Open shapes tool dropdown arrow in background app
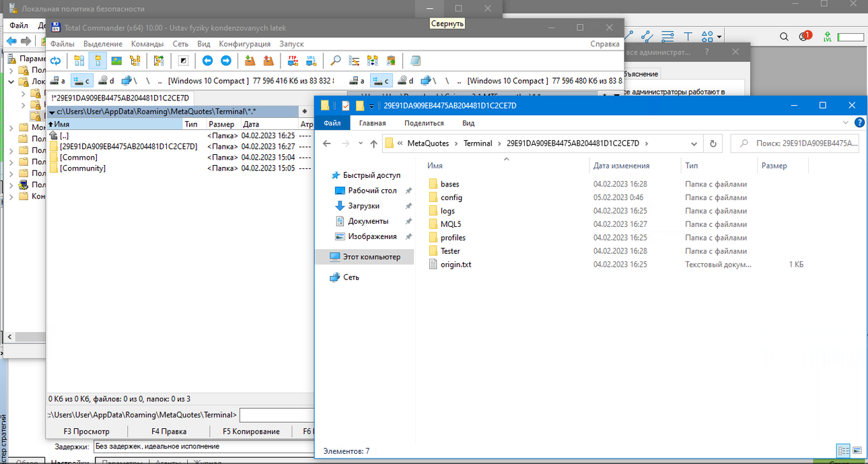This screenshot has height=464, width=868. point(719,37)
